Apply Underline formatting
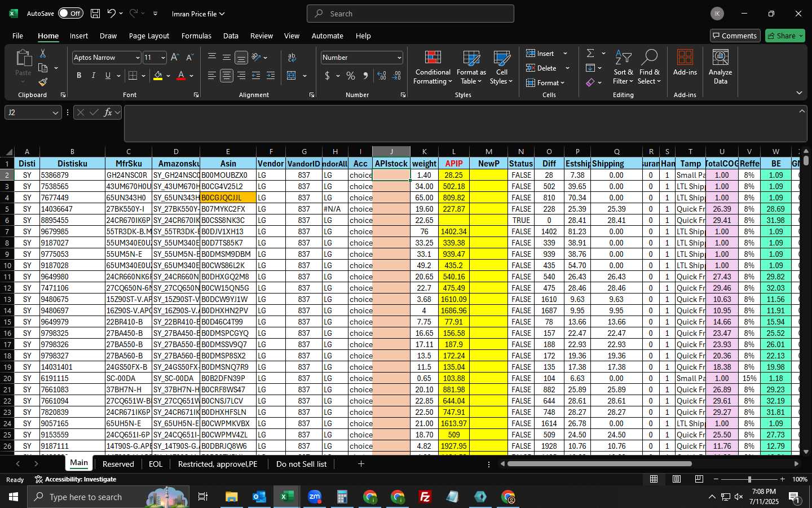The width and height of the screenshot is (812, 508). tap(108, 76)
